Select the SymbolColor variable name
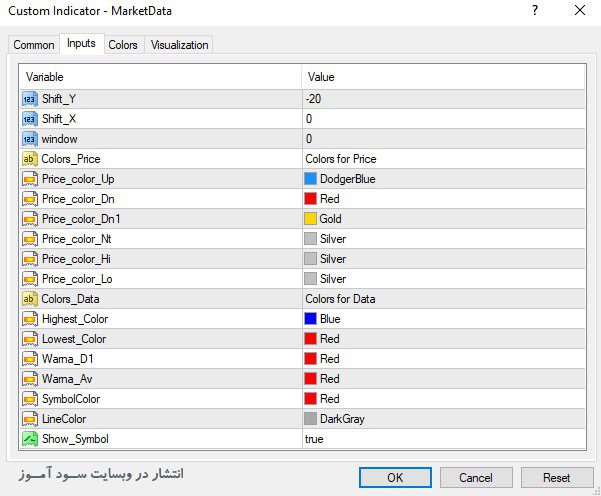Viewport: 601px width, 496px height. coord(71,399)
